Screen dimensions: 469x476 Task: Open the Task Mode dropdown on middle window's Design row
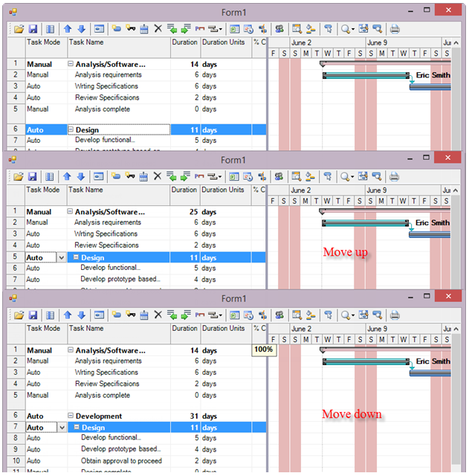(x=61, y=257)
